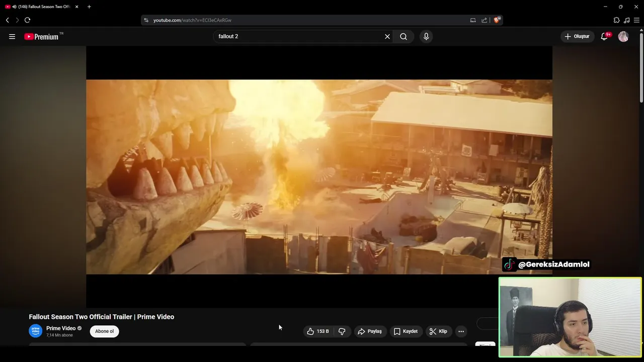
Task: Open the media control music icon
Action: 626,20
